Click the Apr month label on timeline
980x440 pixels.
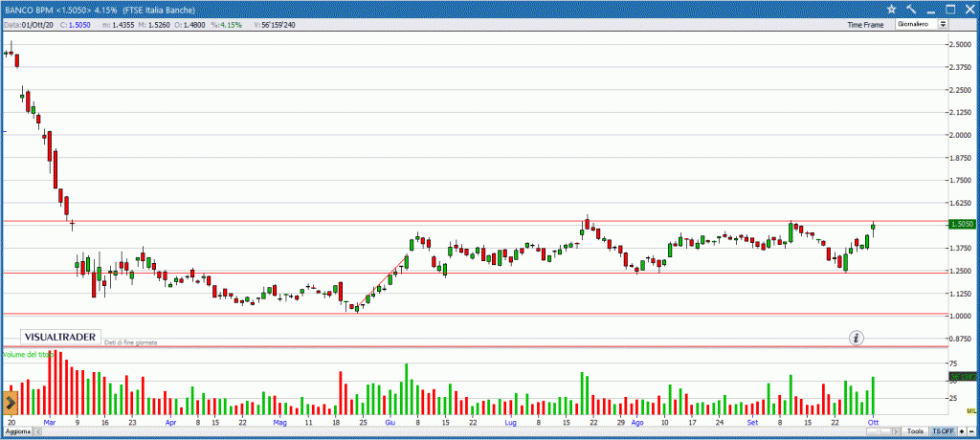[170, 423]
